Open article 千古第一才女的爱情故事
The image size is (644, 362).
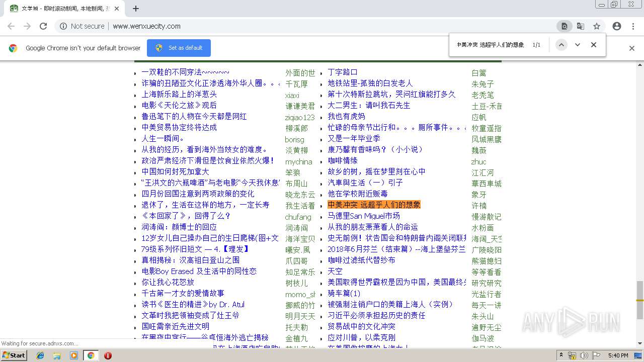183,294
